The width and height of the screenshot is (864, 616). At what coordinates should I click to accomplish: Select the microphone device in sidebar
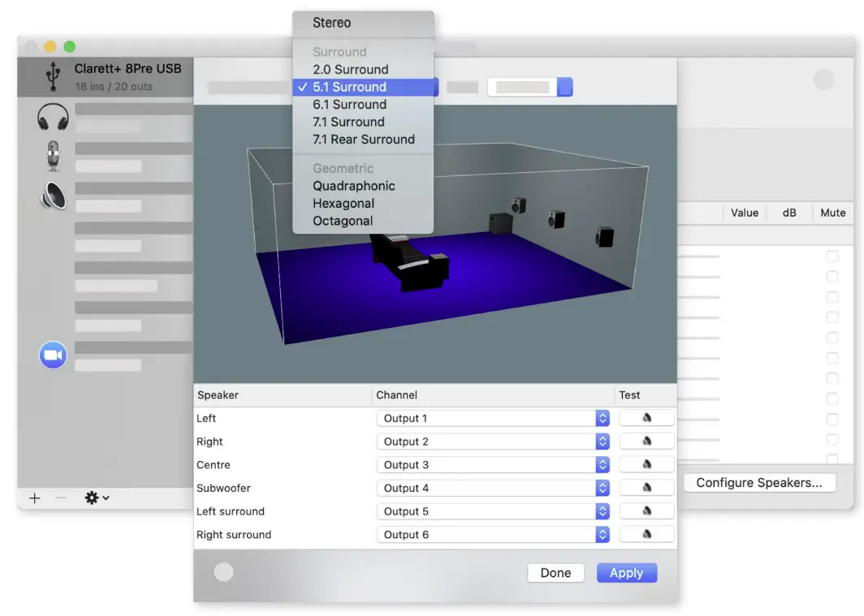(53, 156)
